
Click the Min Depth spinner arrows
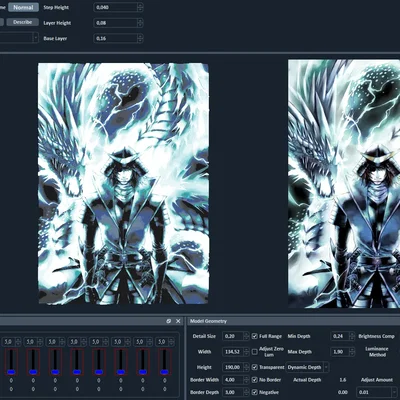point(352,336)
